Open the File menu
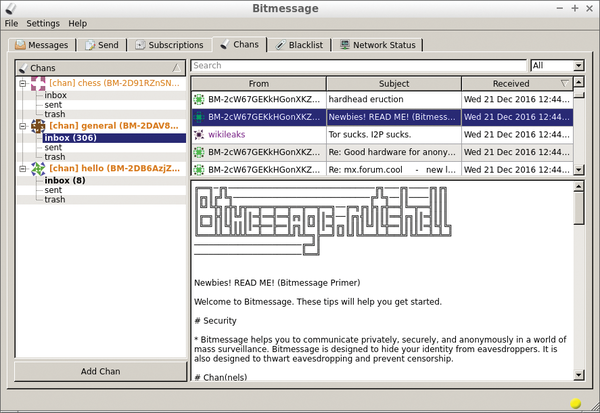The image size is (600, 413). [11, 23]
